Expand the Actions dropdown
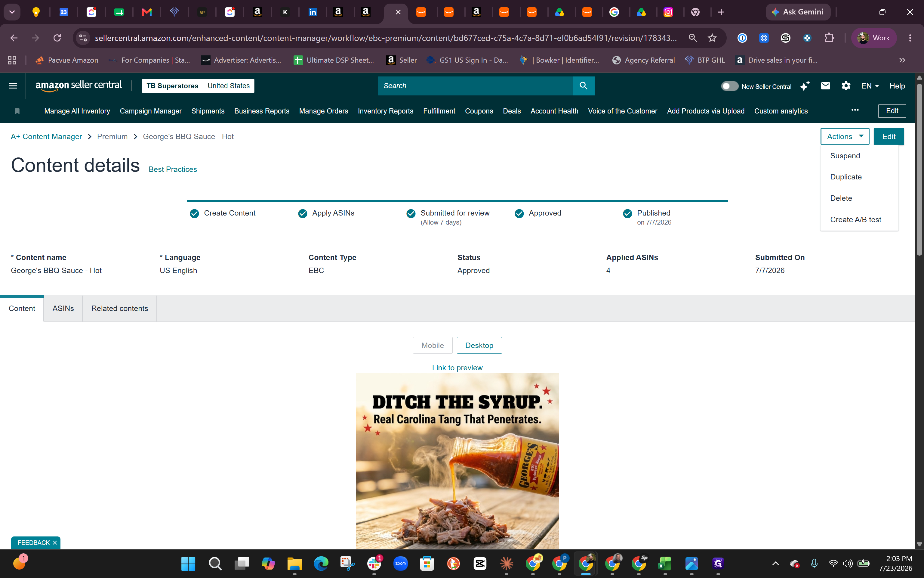Screen dimensions: 924x578 click(845, 136)
